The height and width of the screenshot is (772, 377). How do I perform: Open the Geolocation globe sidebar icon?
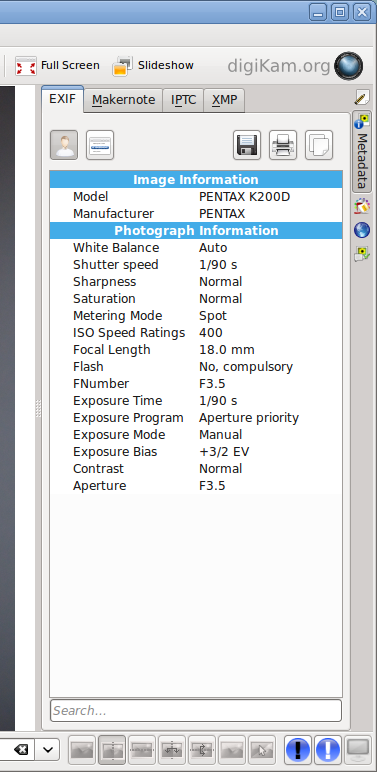[362, 229]
